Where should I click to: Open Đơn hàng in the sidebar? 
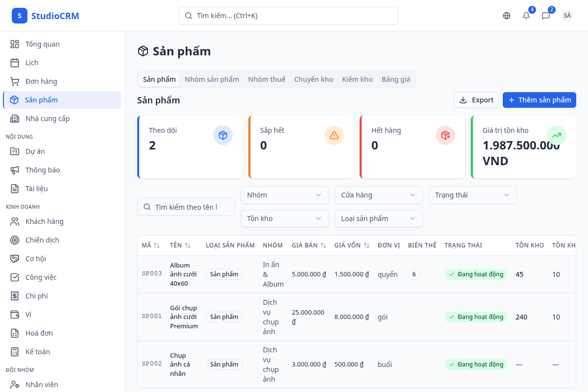(x=41, y=81)
